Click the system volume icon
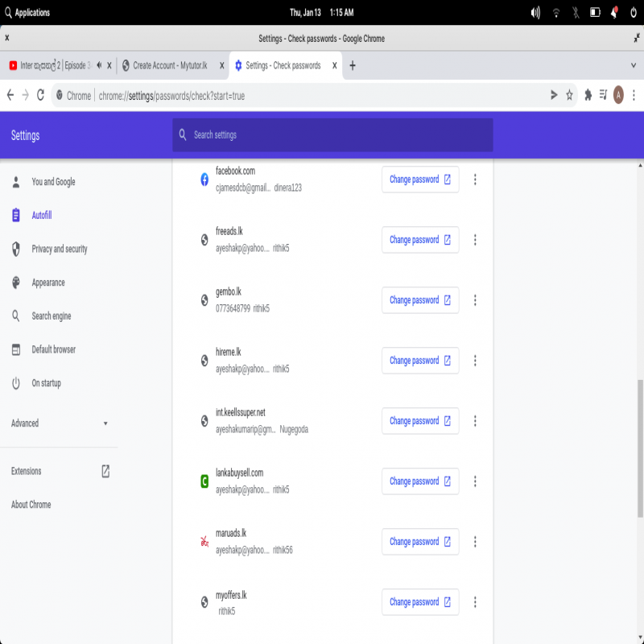 536,13
